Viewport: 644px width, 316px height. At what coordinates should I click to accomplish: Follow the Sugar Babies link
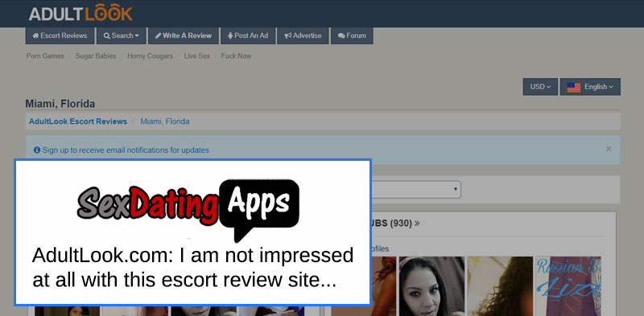[x=96, y=55]
